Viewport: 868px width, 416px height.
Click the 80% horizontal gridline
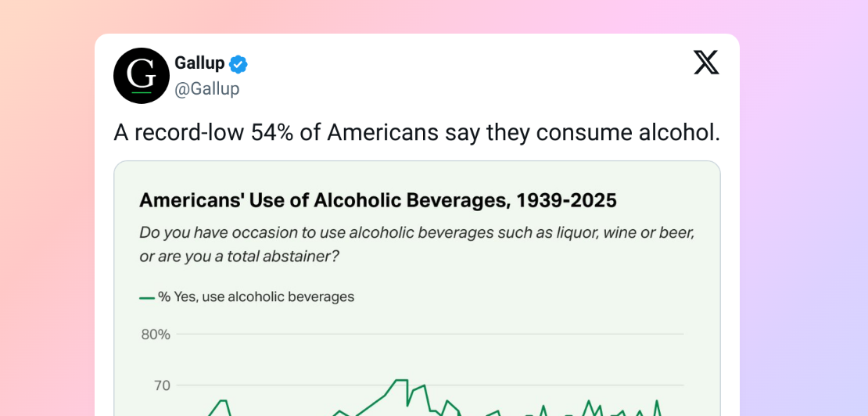click(430, 334)
